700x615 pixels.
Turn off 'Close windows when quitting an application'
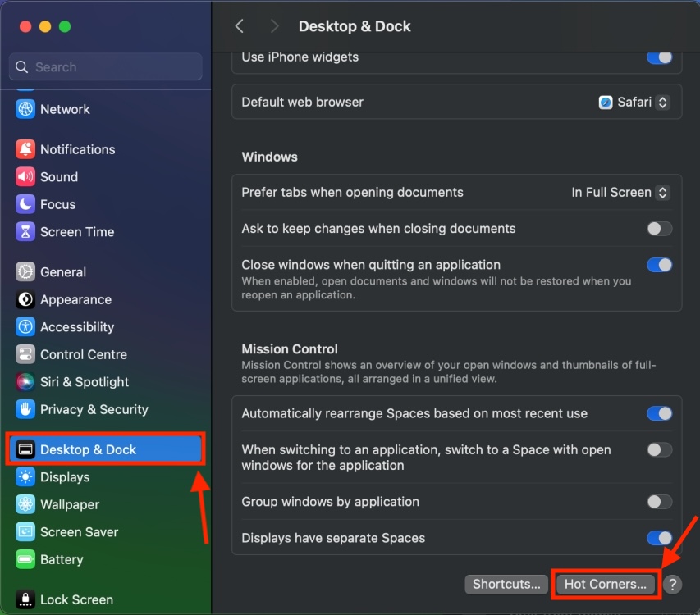pos(659,265)
